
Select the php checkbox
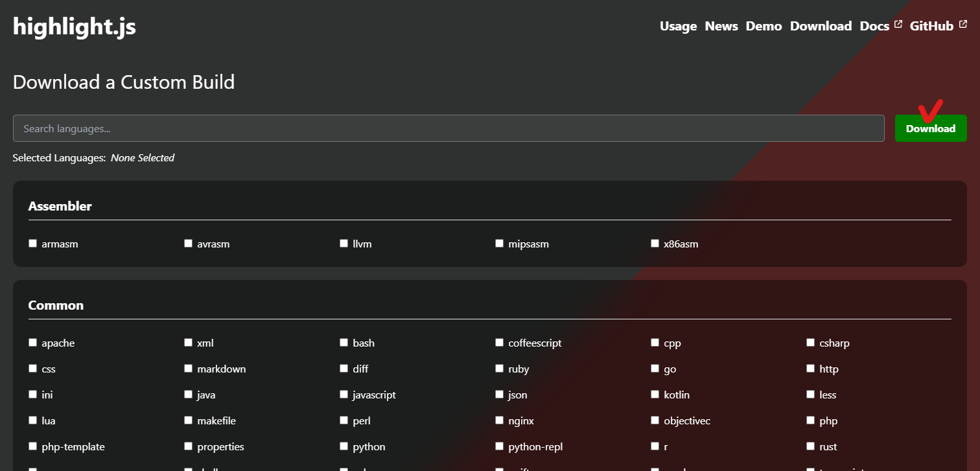pyautogui.click(x=810, y=420)
